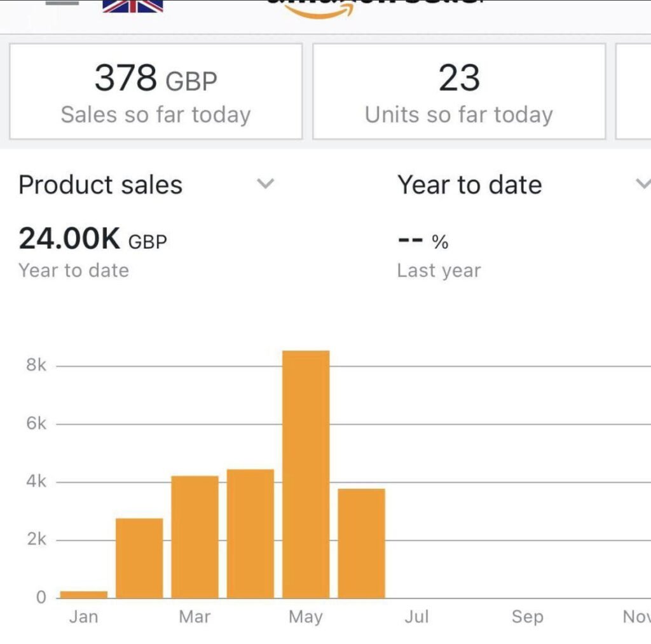
Task: Click the Sep label on the month axis
Action: pyautogui.click(x=528, y=617)
